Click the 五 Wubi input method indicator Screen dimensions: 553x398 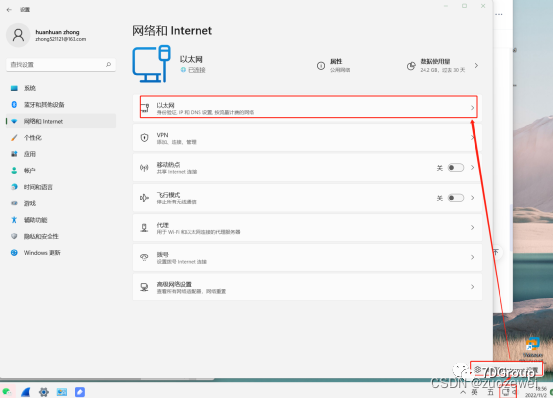pos(491,392)
